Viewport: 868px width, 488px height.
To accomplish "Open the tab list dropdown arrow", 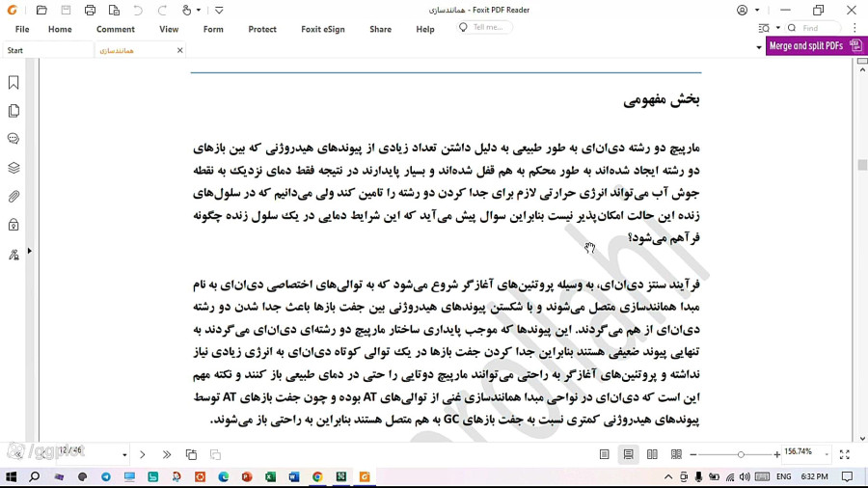I will tap(758, 47).
